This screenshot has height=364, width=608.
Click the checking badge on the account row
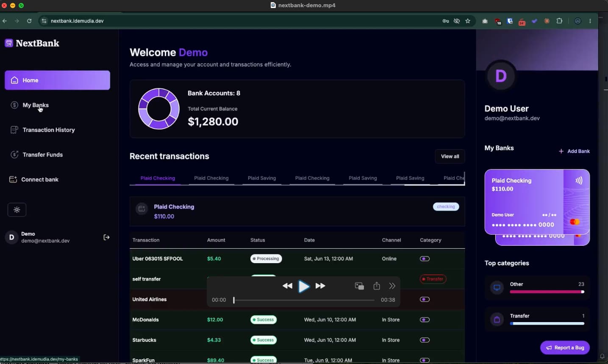coord(446,207)
